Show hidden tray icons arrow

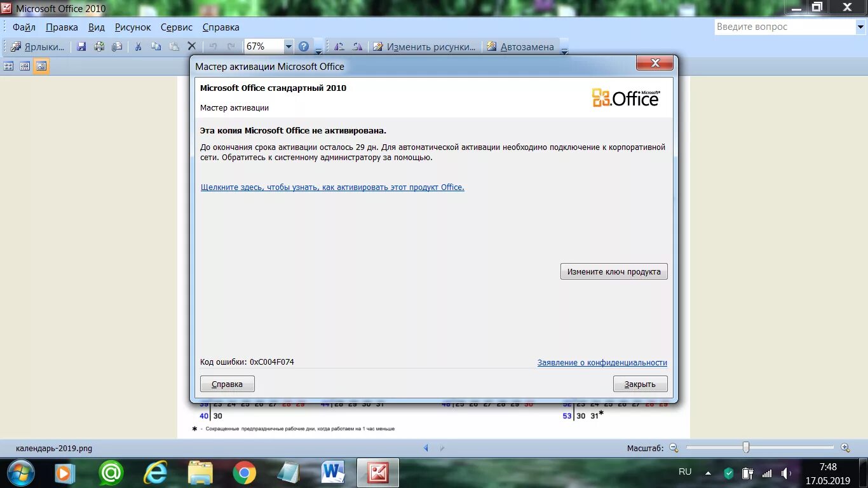tap(709, 473)
